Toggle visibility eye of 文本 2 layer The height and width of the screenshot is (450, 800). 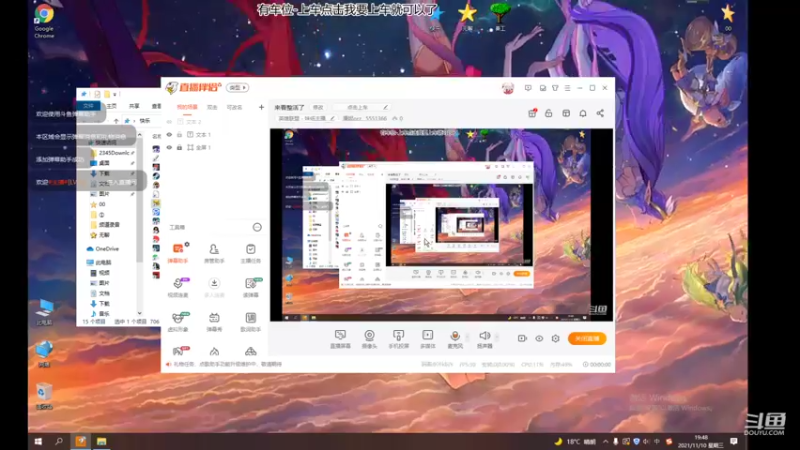pyautogui.click(x=169, y=122)
